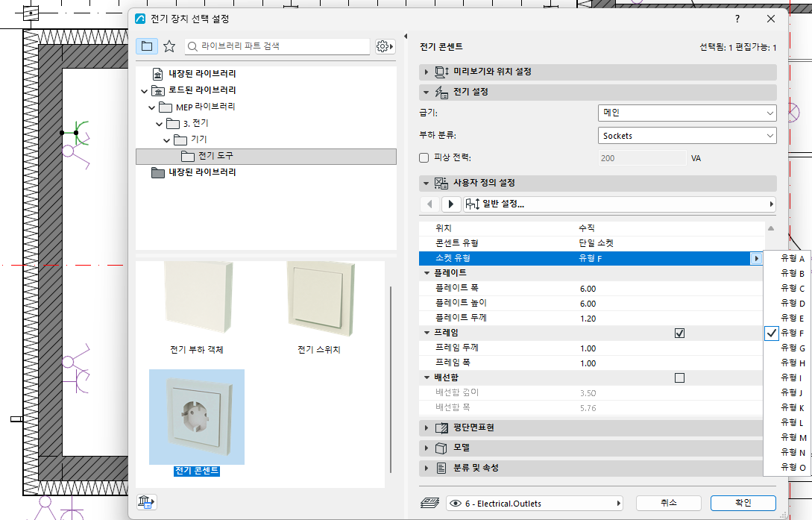Go to previous custom settings page arrow
This screenshot has height=520, width=812.
[429, 204]
